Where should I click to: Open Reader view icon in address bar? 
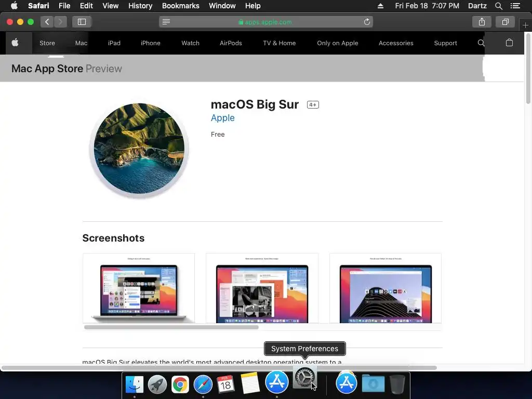(166, 22)
